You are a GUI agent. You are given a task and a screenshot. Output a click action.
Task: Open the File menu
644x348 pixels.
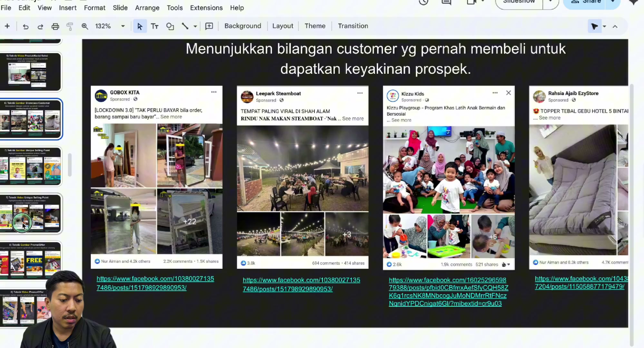coord(6,8)
